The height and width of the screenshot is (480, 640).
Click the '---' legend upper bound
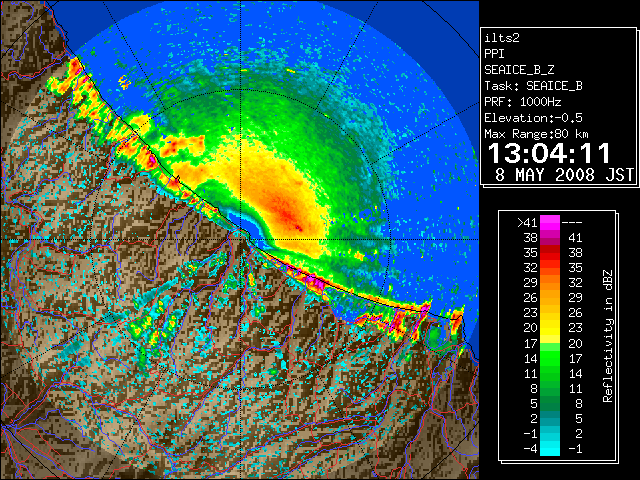tap(572, 223)
